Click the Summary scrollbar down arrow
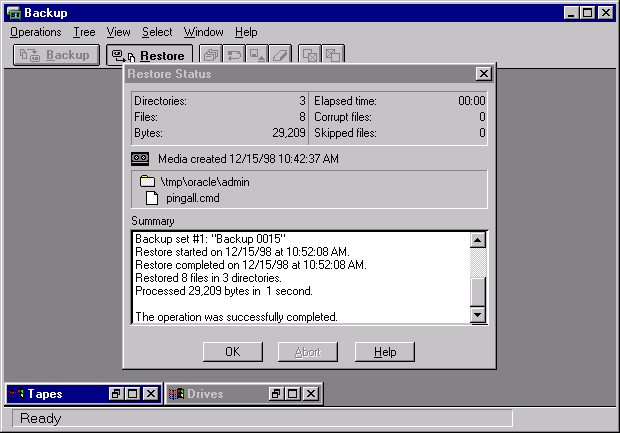This screenshot has width=620, height=433. (x=478, y=315)
